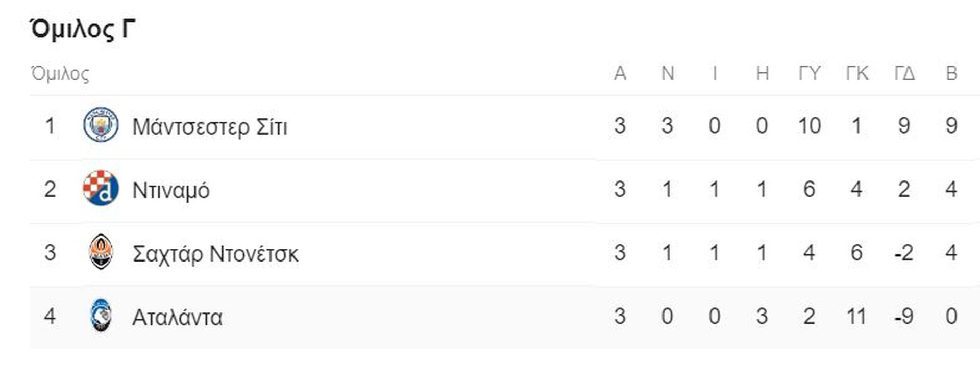Select the Β points column header
This screenshot has width=980, height=365.
[951, 73]
